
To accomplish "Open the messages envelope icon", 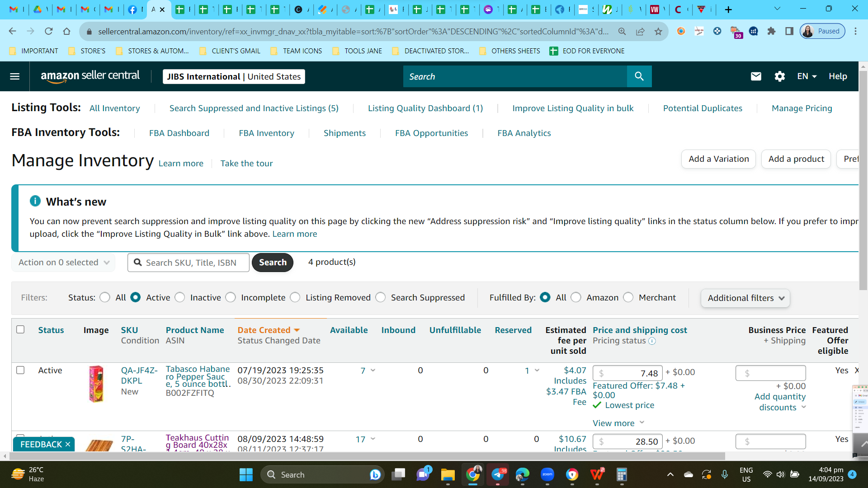I will click(x=756, y=76).
